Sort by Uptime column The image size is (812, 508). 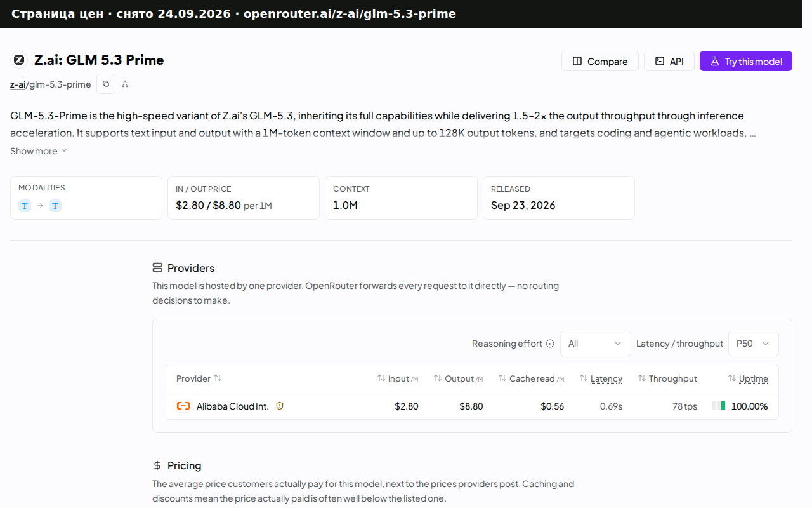748,378
